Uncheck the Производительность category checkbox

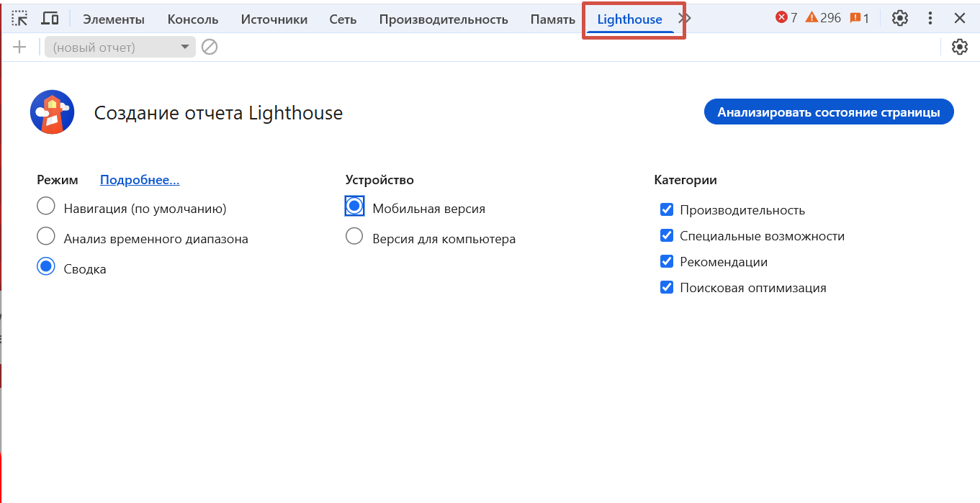pos(667,210)
